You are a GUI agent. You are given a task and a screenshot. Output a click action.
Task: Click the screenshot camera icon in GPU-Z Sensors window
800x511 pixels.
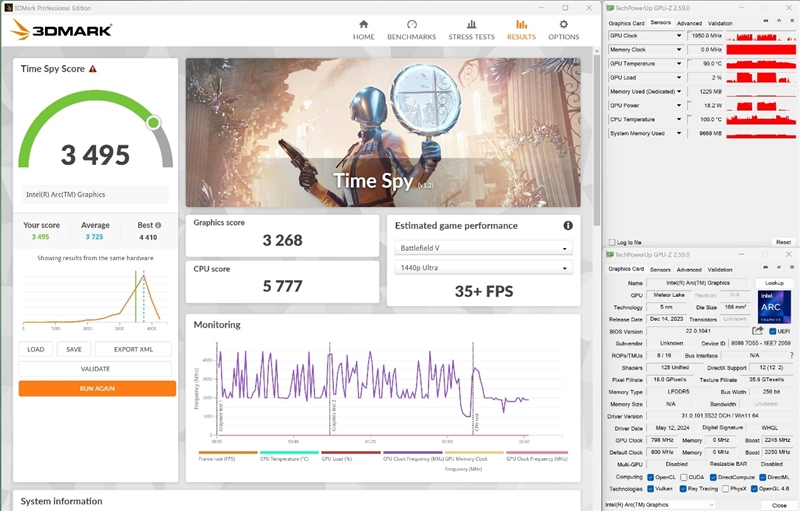pos(765,21)
